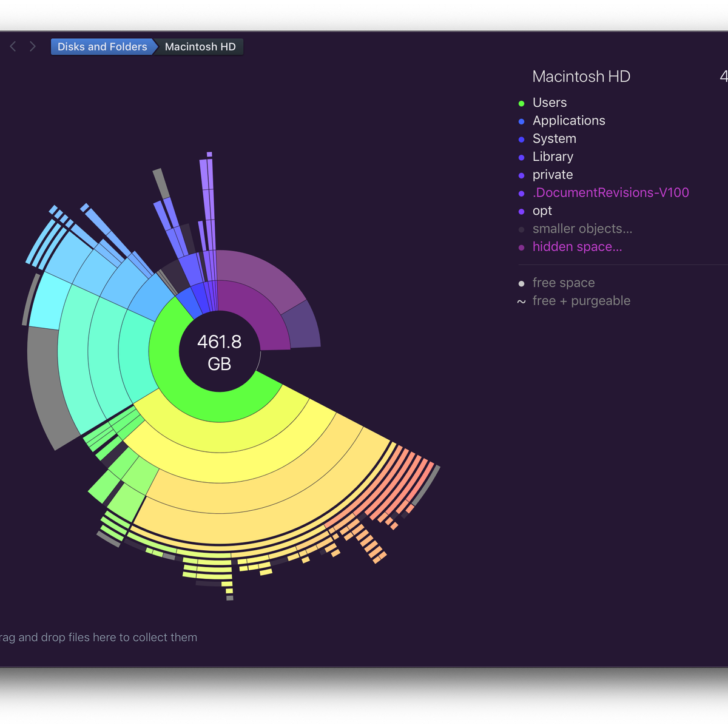Open the .DocumentRevisions-V100 entry
Image resolution: width=728 pixels, height=728 pixels.
pos(610,193)
